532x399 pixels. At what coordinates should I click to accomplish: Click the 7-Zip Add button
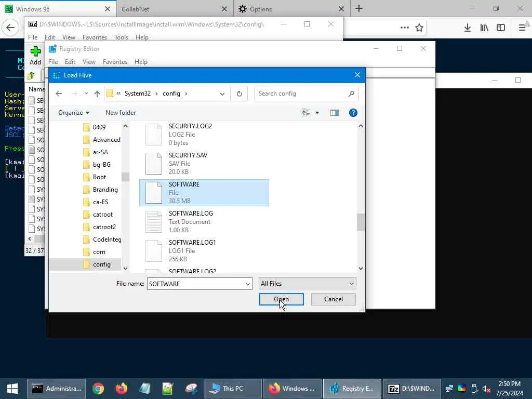(x=35, y=56)
